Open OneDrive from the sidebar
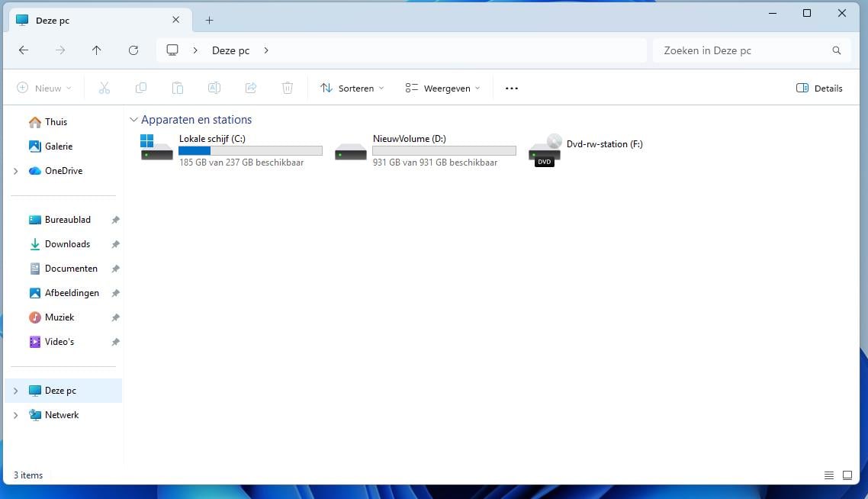 click(x=63, y=170)
